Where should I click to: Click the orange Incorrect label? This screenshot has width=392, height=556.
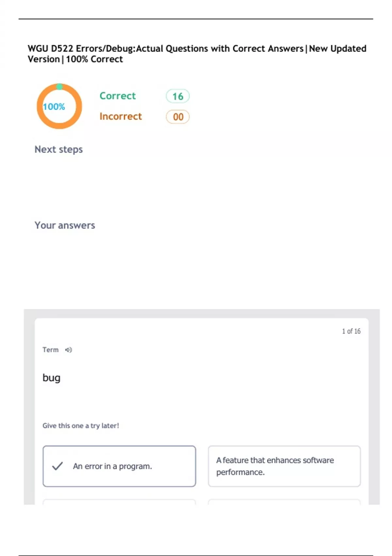pyautogui.click(x=121, y=116)
